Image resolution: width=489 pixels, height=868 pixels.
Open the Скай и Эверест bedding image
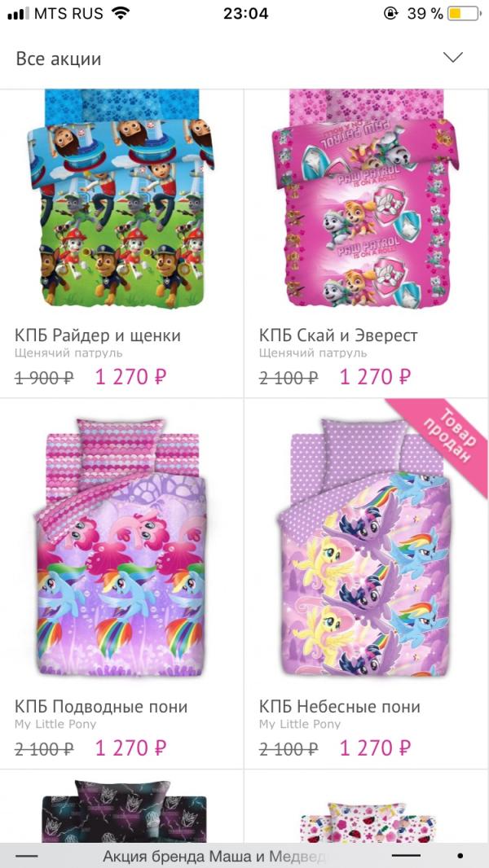[x=365, y=198]
